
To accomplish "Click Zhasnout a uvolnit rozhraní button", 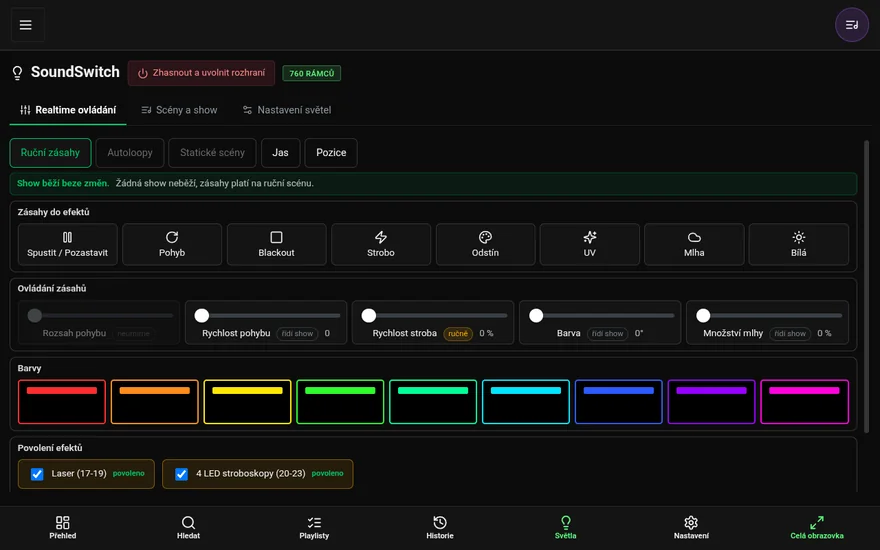I will click(201, 73).
